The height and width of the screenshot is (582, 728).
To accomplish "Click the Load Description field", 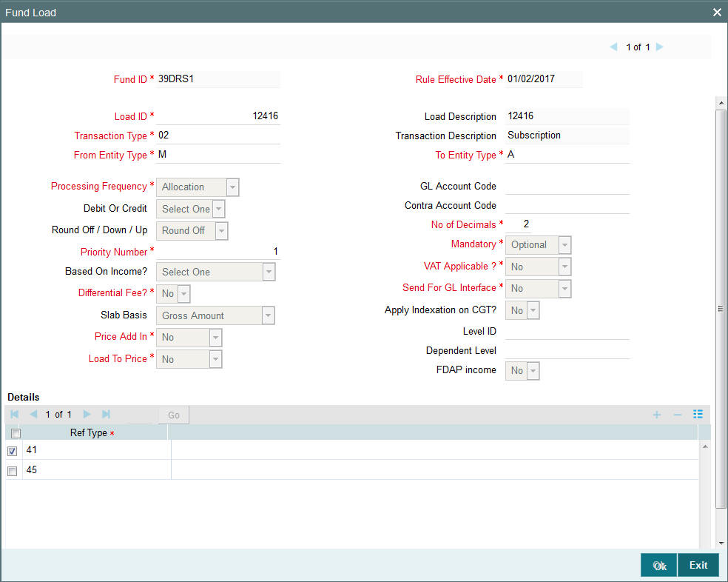I will click(x=567, y=116).
